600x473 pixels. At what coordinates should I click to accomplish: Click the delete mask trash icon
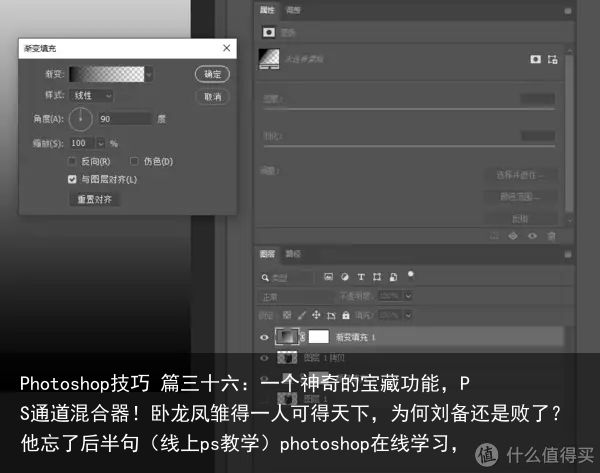point(551,236)
